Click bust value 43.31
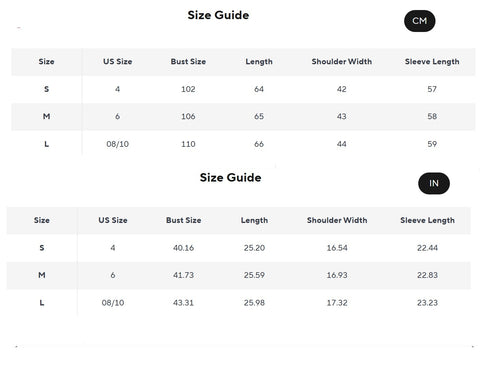This screenshot has height=371, width=480. pyautogui.click(x=183, y=303)
